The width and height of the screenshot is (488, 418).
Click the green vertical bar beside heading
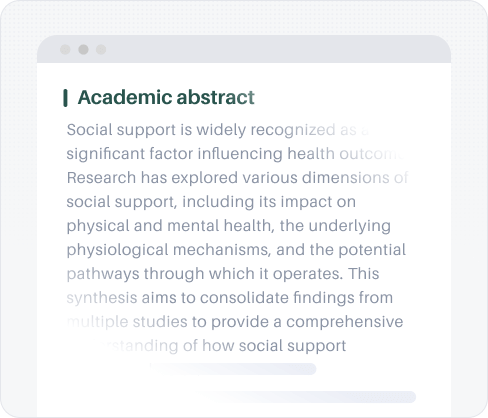tap(65, 98)
